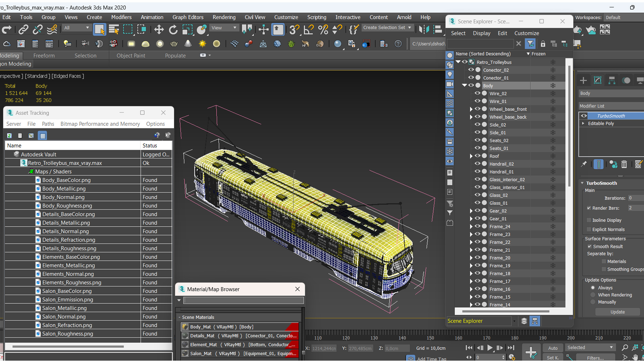
Task: Click the Sun light icon
Action: tap(202, 44)
